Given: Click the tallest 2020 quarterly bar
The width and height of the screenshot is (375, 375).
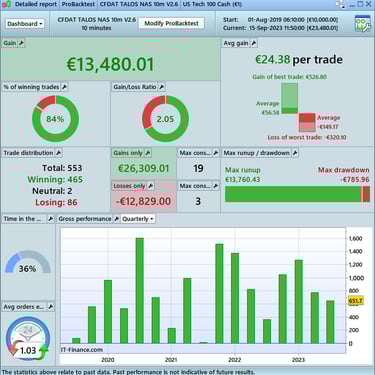Looking at the screenshot, I should [140, 291].
